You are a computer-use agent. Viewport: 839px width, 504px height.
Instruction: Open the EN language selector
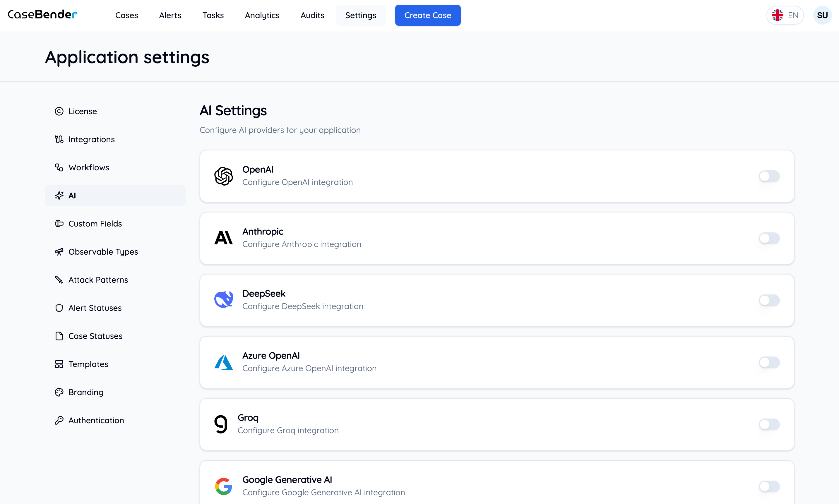coord(785,15)
